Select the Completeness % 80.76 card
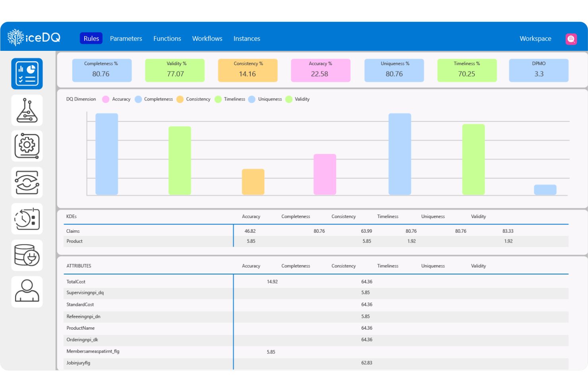 coord(102,70)
